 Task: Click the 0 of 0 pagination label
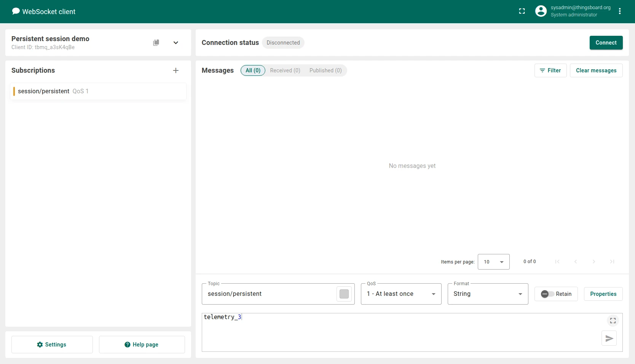point(530,262)
